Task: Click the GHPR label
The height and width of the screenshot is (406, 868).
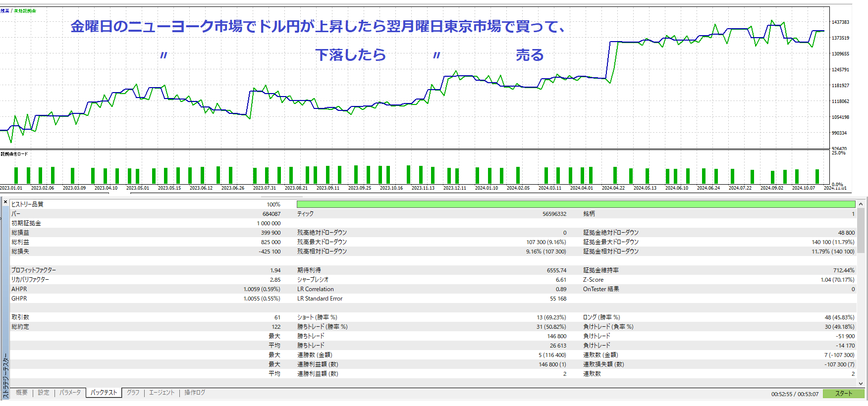Action: 19,299
